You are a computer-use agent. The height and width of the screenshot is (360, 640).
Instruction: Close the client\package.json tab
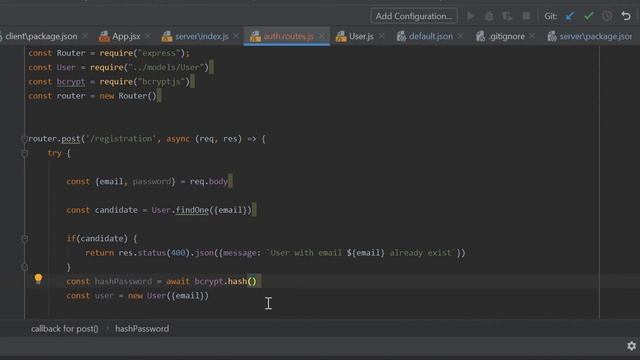pos(85,36)
